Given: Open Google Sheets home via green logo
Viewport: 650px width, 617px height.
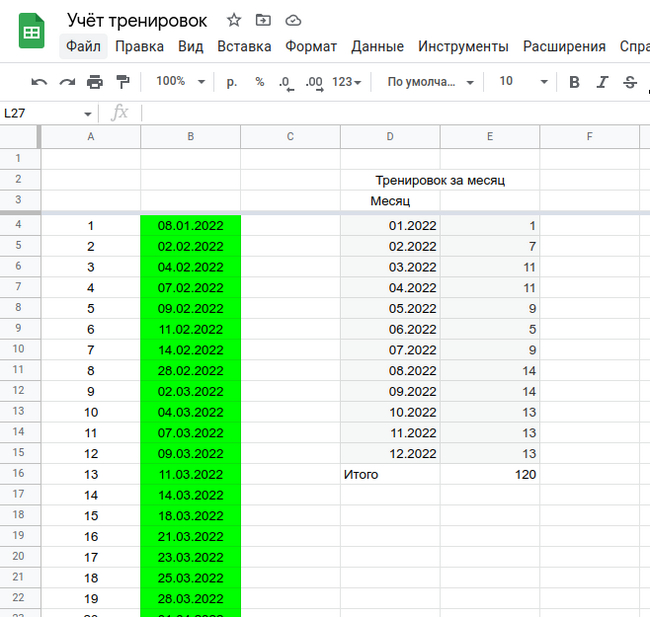Looking at the screenshot, I should (32, 32).
